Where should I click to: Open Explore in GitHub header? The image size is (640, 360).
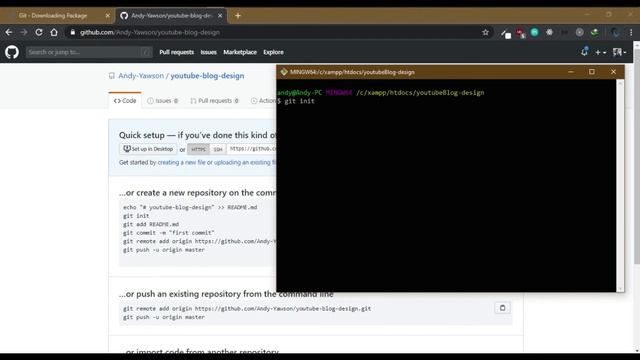(x=273, y=52)
